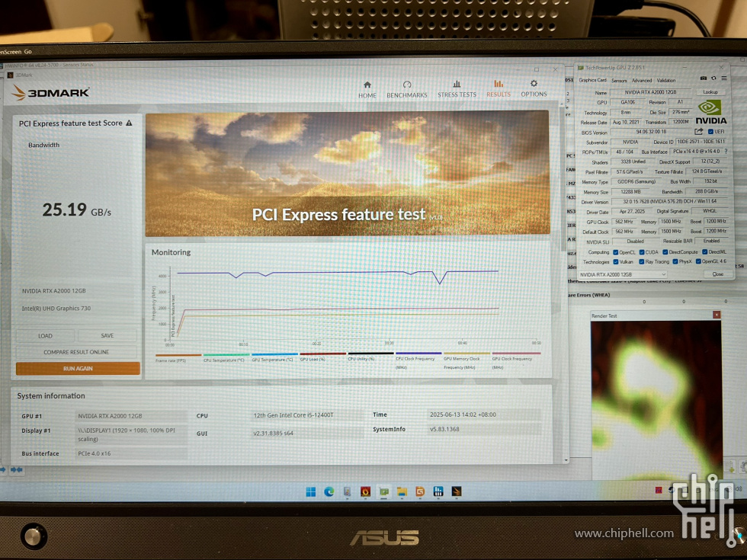Click the "PCIe 4.0 x16" bus interface value
Viewport: 747px width, 560px height.
tap(95, 453)
